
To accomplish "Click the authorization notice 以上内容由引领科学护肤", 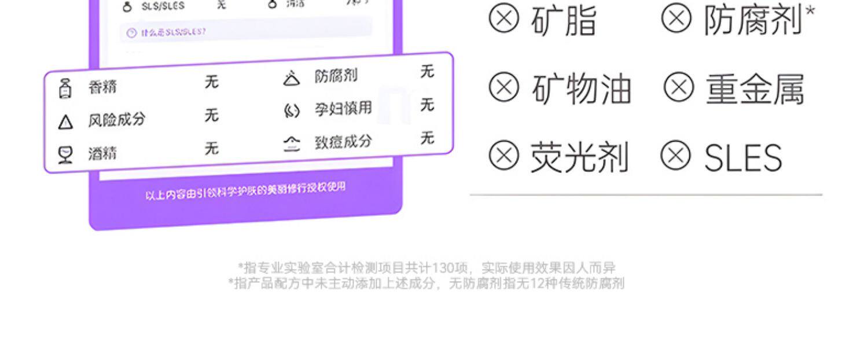I will (245, 191).
